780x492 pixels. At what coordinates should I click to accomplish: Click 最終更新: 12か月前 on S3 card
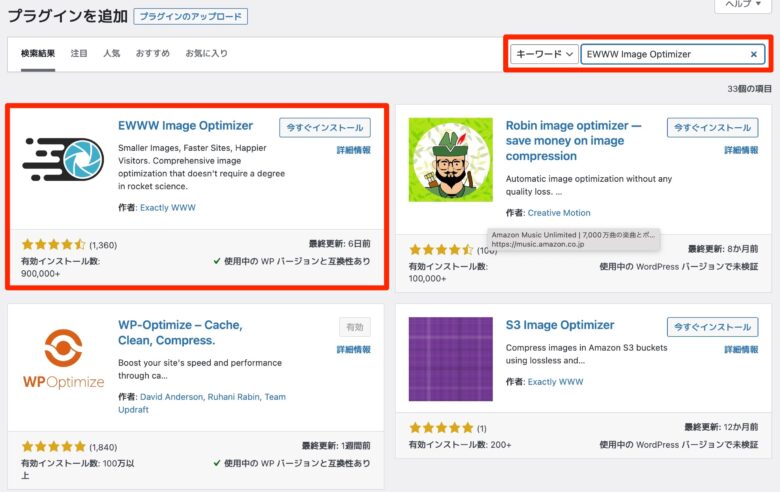tap(721, 427)
